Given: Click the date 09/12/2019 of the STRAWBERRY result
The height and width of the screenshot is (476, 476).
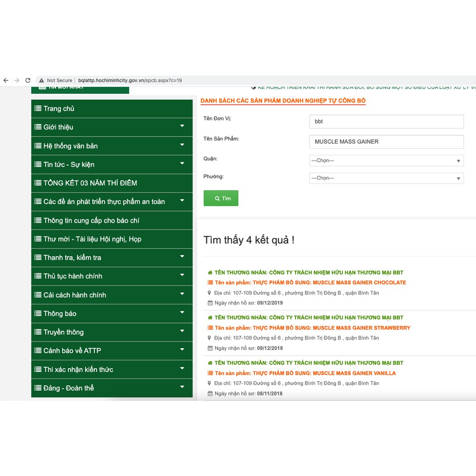Looking at the screenshot, I should pyautogui.click(x=270, y=348).
